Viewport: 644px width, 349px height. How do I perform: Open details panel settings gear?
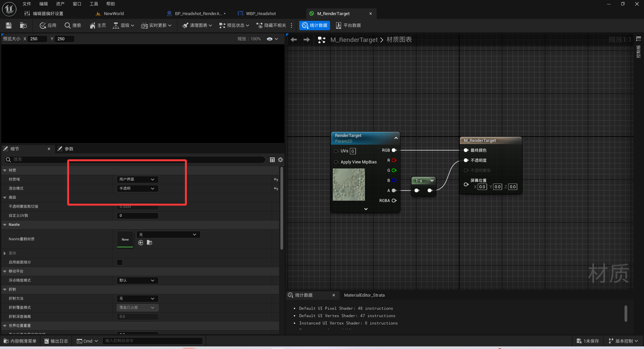coord(280,160)
